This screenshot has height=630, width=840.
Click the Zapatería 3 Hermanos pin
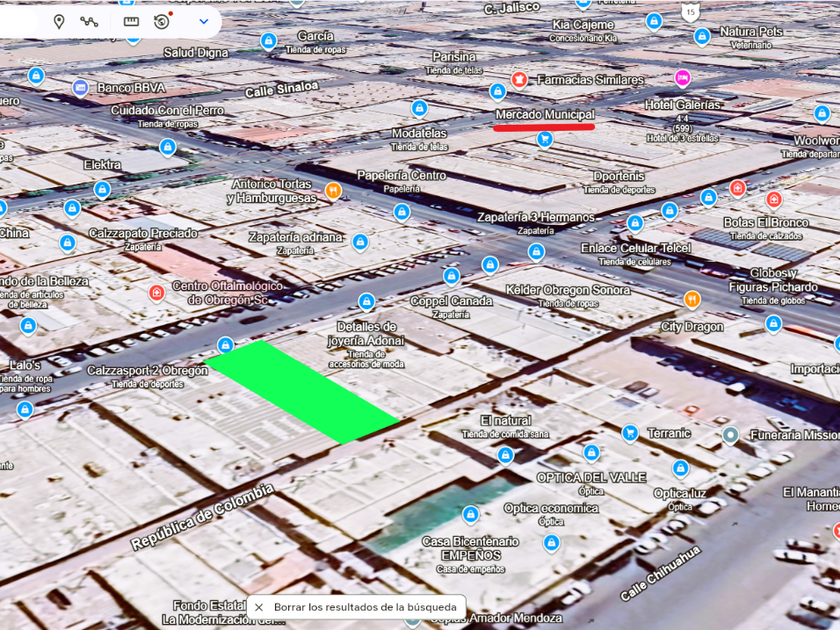[x=536, y=251]
